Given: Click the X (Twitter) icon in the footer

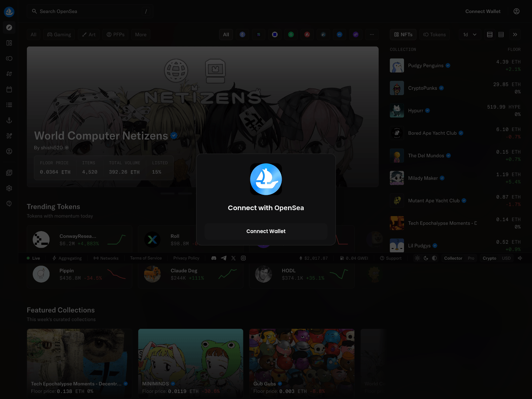Looking at the screenshot, I should (x=233, y=258).
